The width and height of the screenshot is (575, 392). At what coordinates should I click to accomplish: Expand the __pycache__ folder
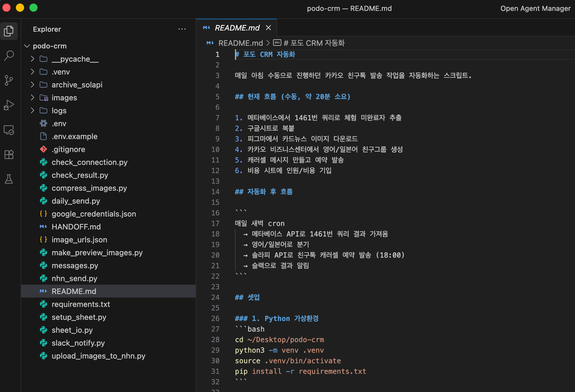[108, 59]
